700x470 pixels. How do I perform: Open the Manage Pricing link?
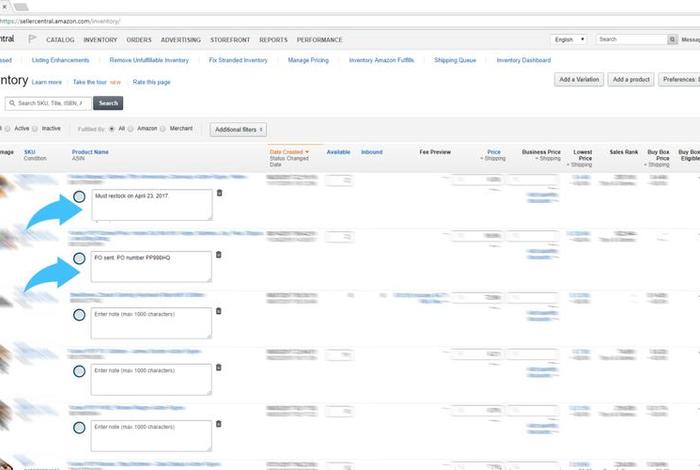coord(307,60)
